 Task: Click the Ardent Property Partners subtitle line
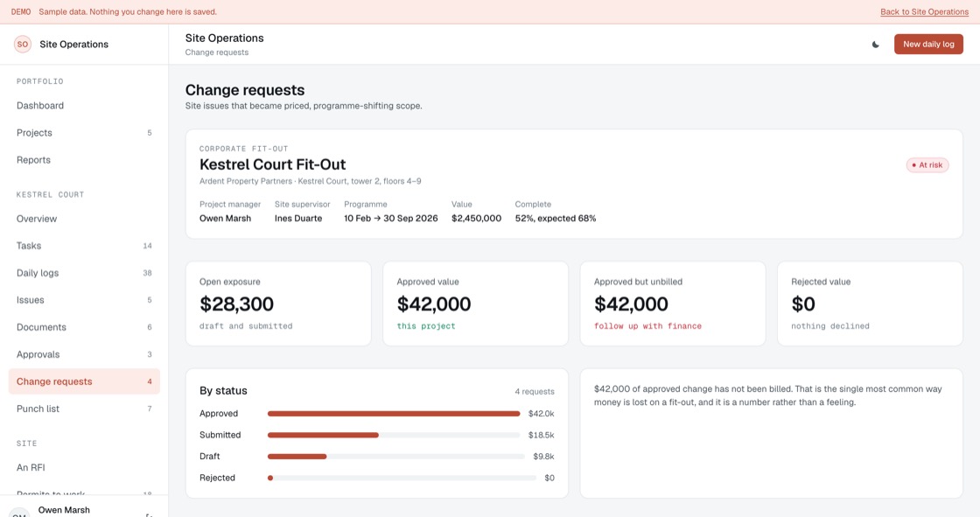310,181
